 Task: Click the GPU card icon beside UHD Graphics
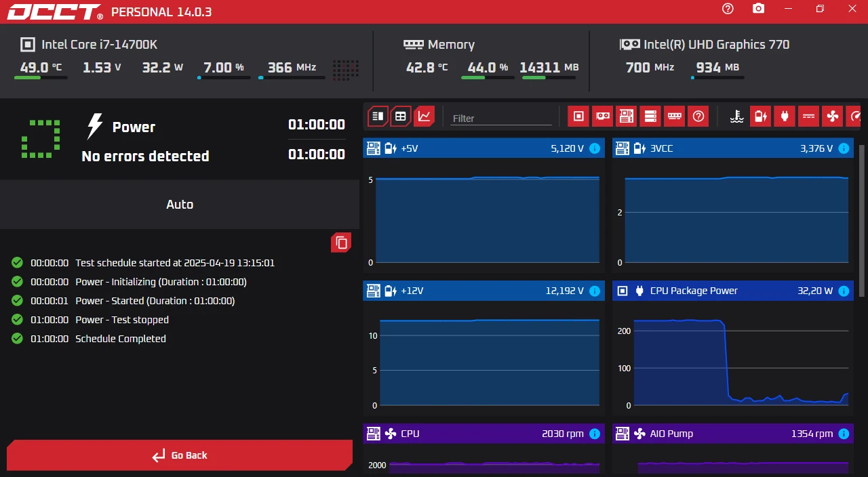tap(630, 44)
